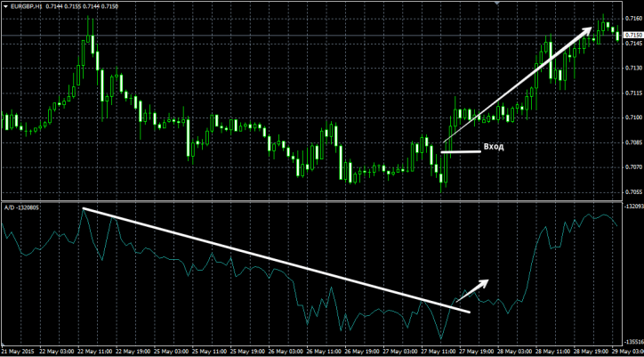This screenshot has width=644, height=357.
Task: Click the A/D indicator label
Action: coord(9,207)
